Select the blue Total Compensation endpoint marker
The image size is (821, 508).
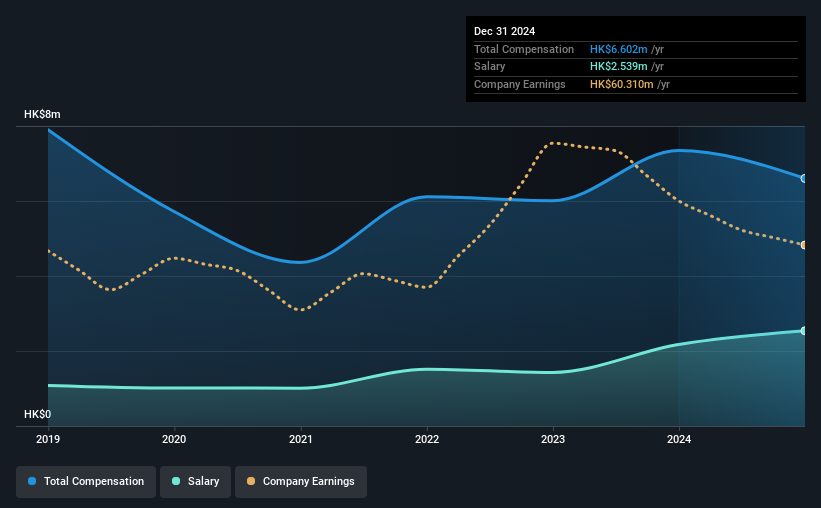803,179
